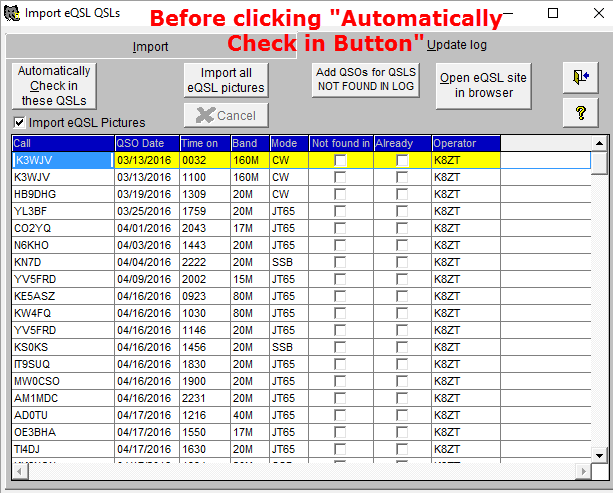Switch to the Update log tab
This screenshot has height=493, width=613.
point(456,45)
